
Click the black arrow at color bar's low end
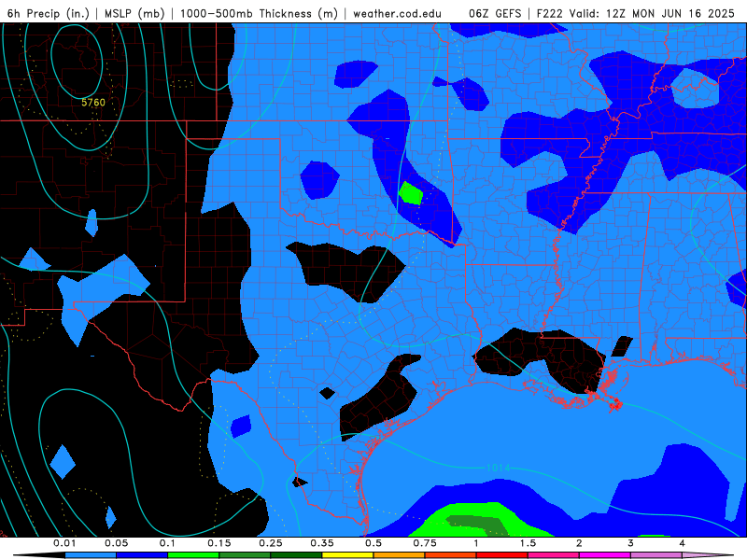39,555
